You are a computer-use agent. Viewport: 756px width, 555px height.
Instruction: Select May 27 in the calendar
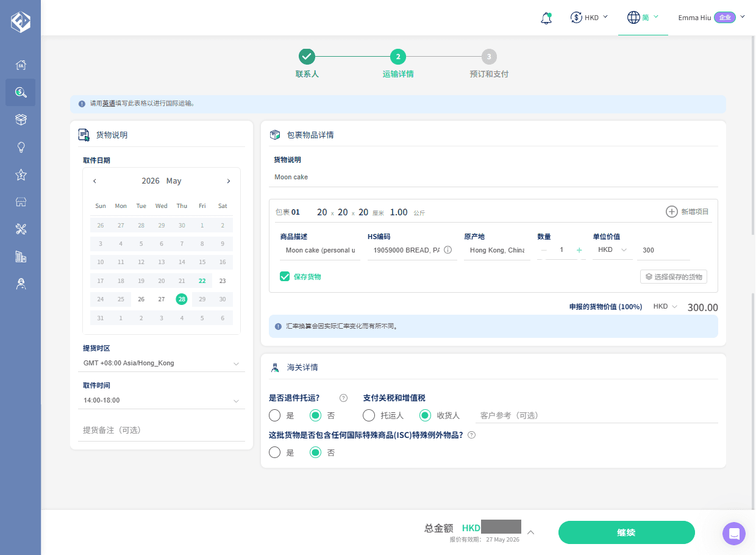point(162,299)
